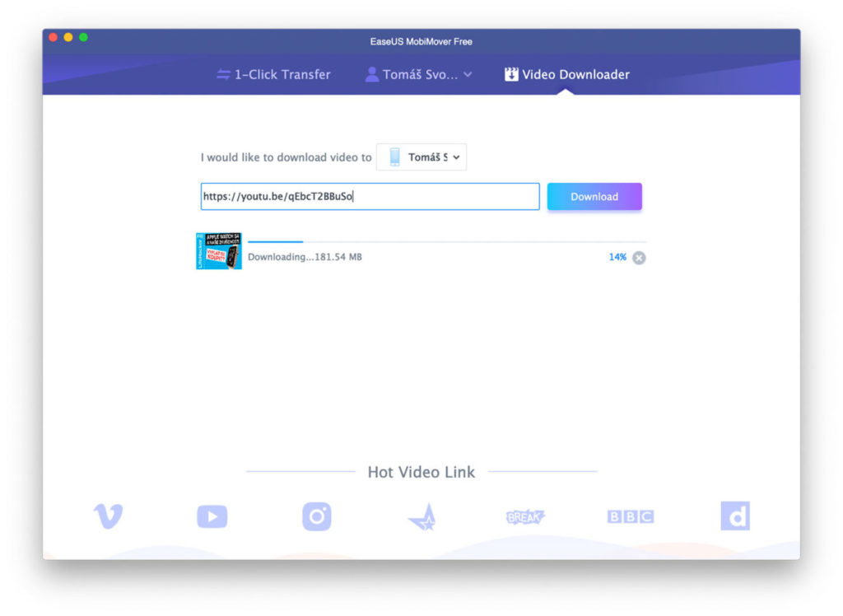
Task: Open the Vimeo hot video link
Action: [109, 516]
